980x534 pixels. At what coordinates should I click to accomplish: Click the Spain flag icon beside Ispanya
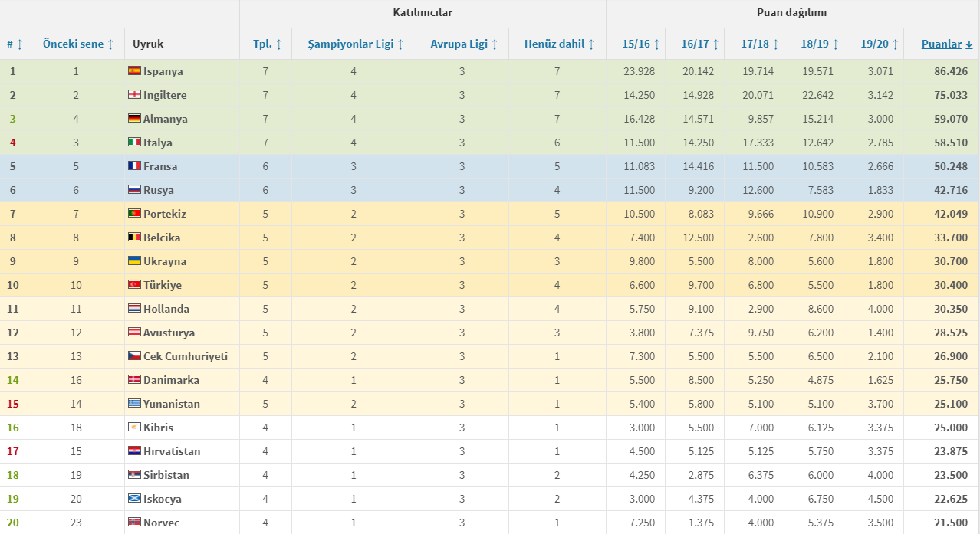tap(133, 71)
